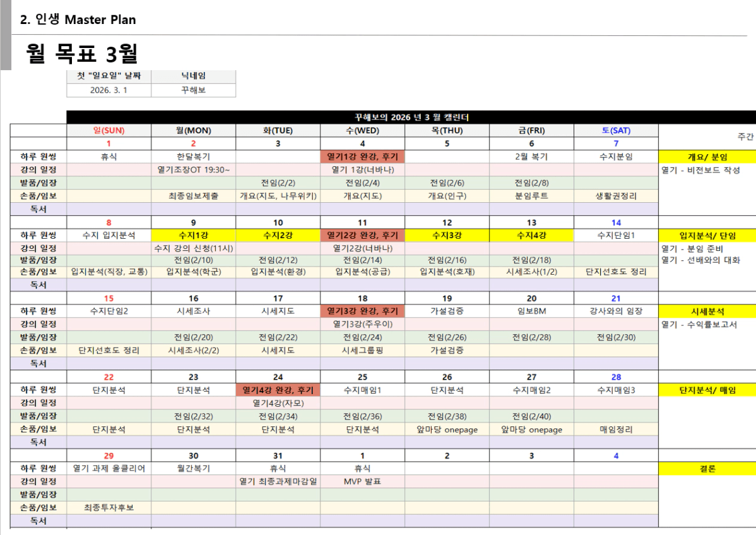Select the 강사와의 임장 cell
Screen dimensions: 756x535
pos(616,311)
